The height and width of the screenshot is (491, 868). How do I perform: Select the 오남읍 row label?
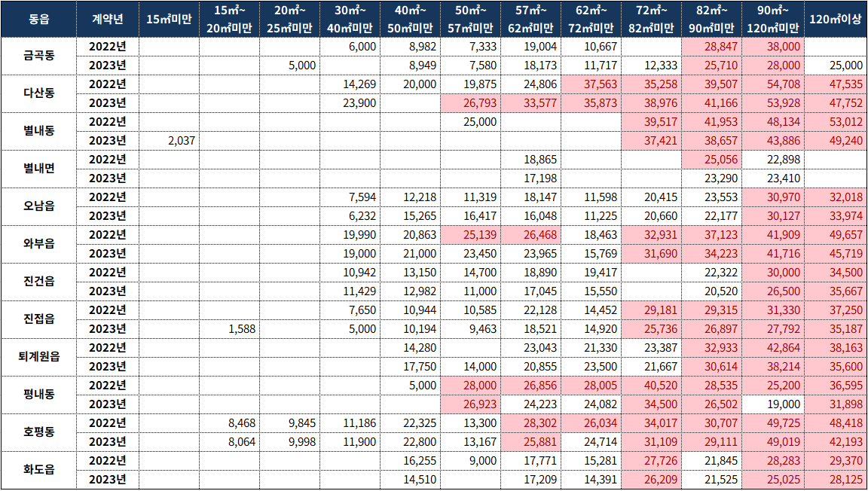(x=38, y=207)
